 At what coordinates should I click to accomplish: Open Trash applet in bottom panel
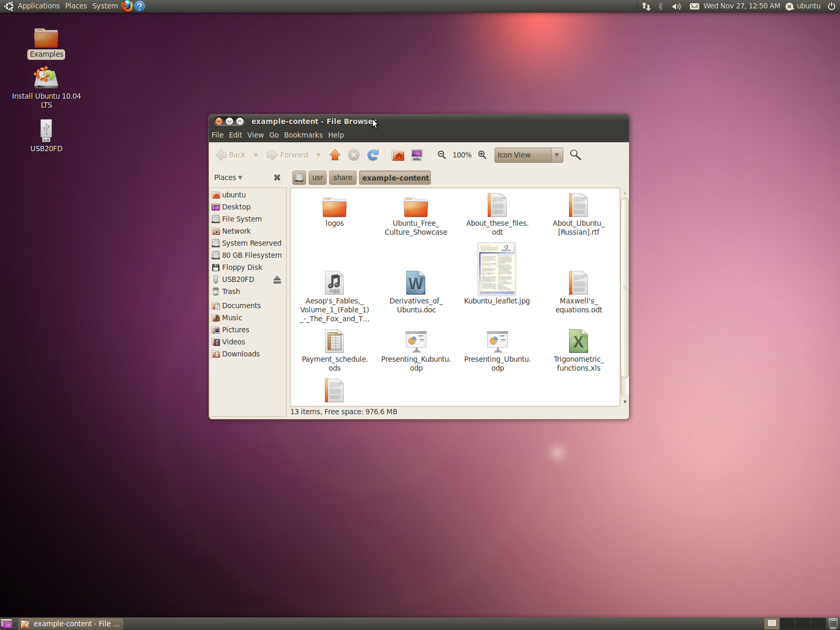[x=833, y=624]
